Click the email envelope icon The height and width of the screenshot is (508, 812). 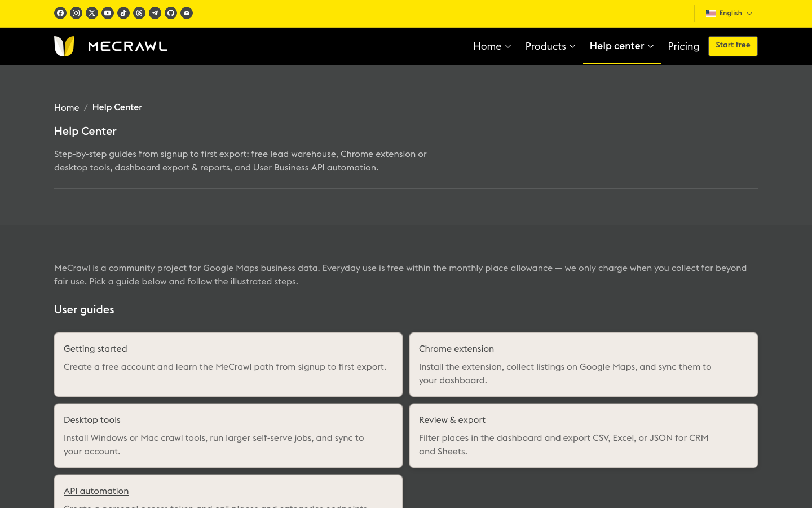click(x=187, y=13)
